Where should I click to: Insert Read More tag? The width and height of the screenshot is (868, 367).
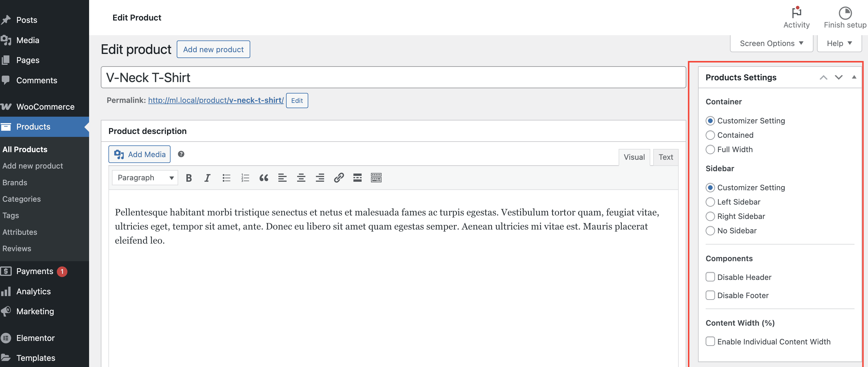(x=357, y=178)
